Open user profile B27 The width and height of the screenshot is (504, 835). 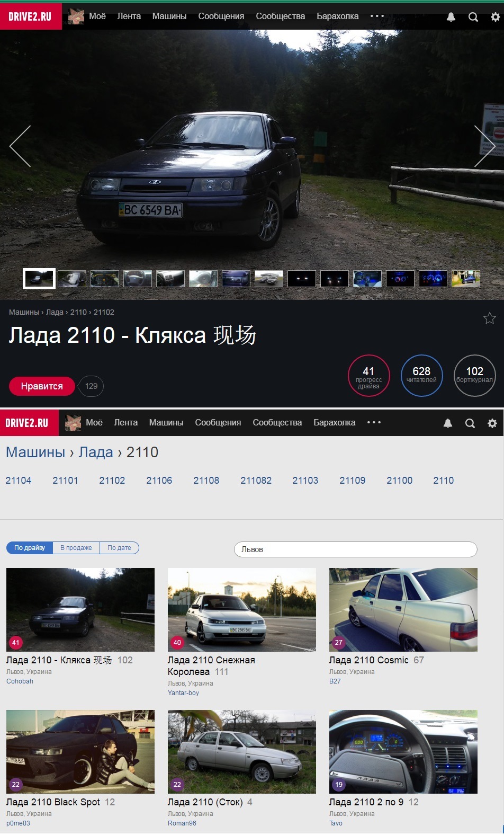[x=335, y=681]
